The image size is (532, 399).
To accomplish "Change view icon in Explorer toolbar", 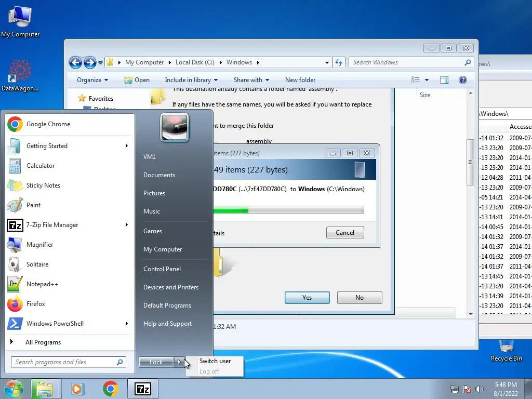I will 416,79.
